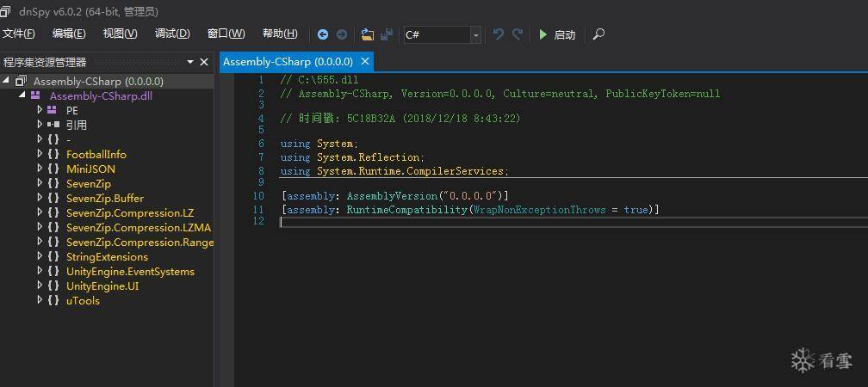Start debugging with the 启动 button
The image size is (868, 387).
(x=557, y=34)
